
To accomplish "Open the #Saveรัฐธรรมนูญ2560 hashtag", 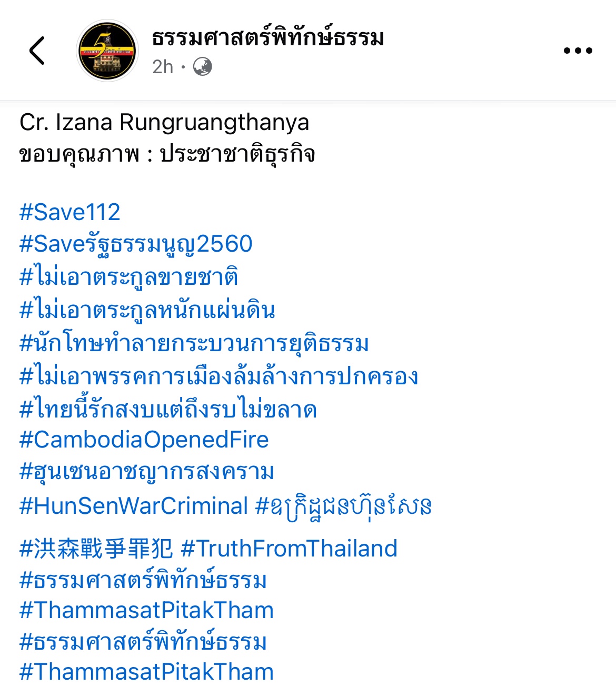I will pyautogui.click(x=136, y=245).
